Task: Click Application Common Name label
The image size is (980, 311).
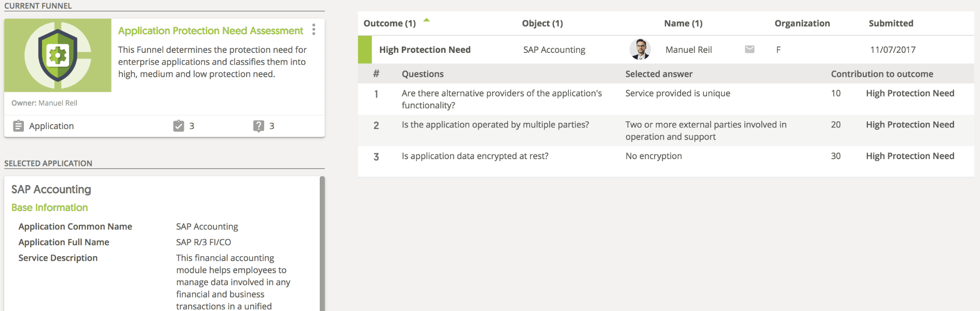Action: 75,227
